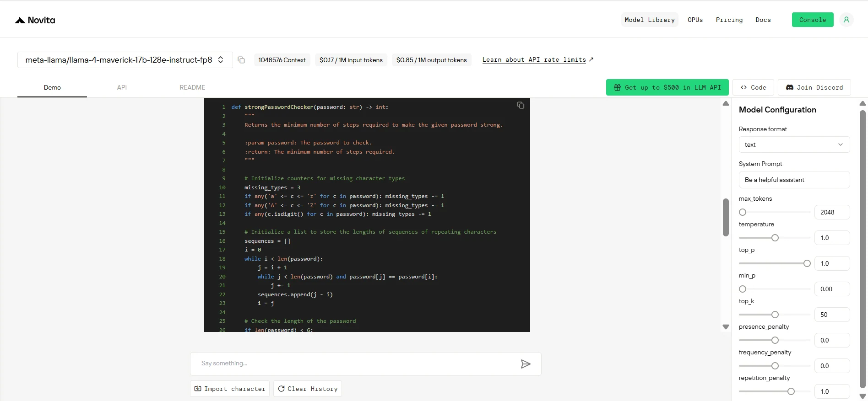Click the chat scrollbar up arrow
Screen dimensions: 868x401
pos(726,103)
